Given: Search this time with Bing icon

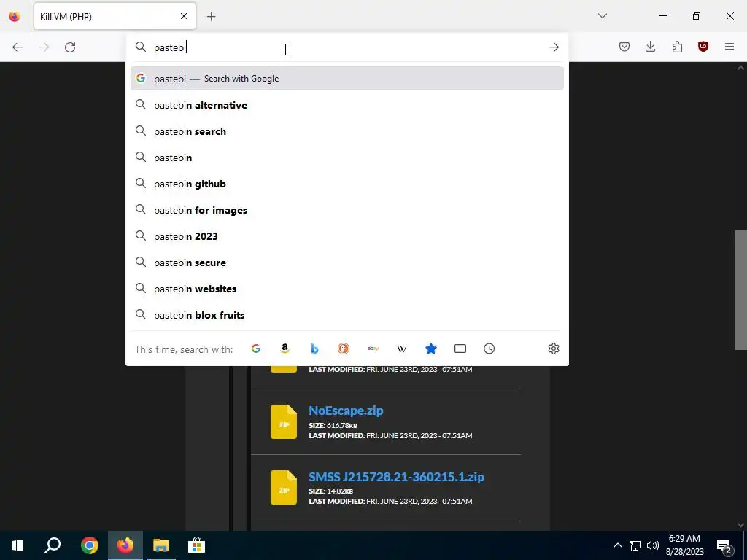Looking at the screenshot, I should pos(314,349).
